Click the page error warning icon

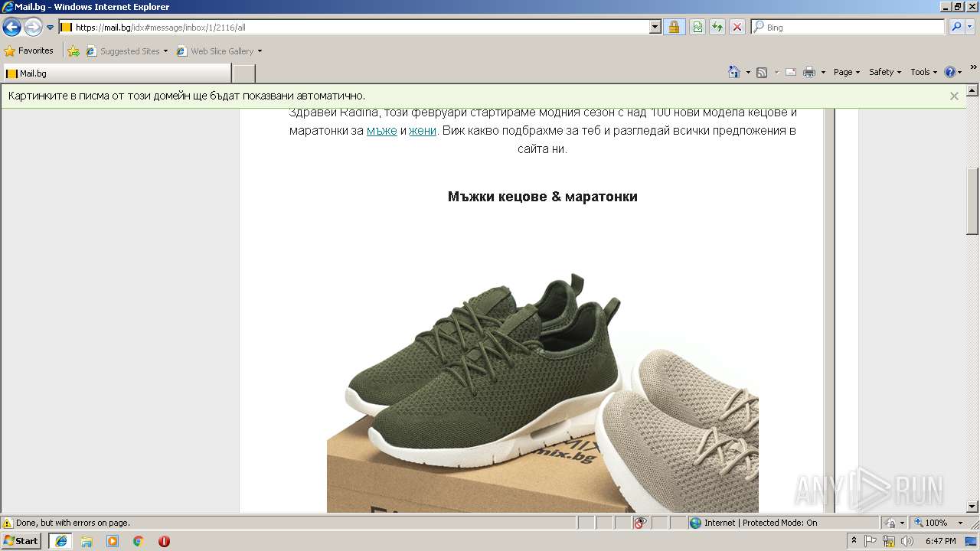coord(8,523)
